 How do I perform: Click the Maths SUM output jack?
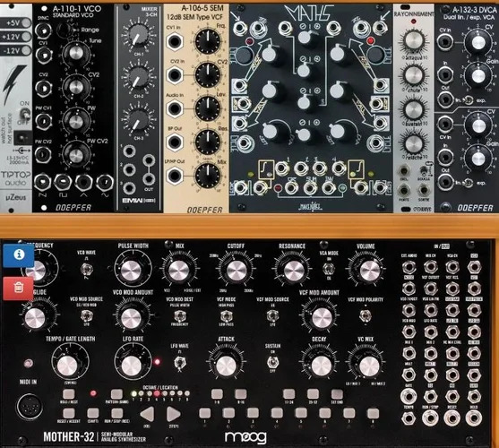coord(310,188)
